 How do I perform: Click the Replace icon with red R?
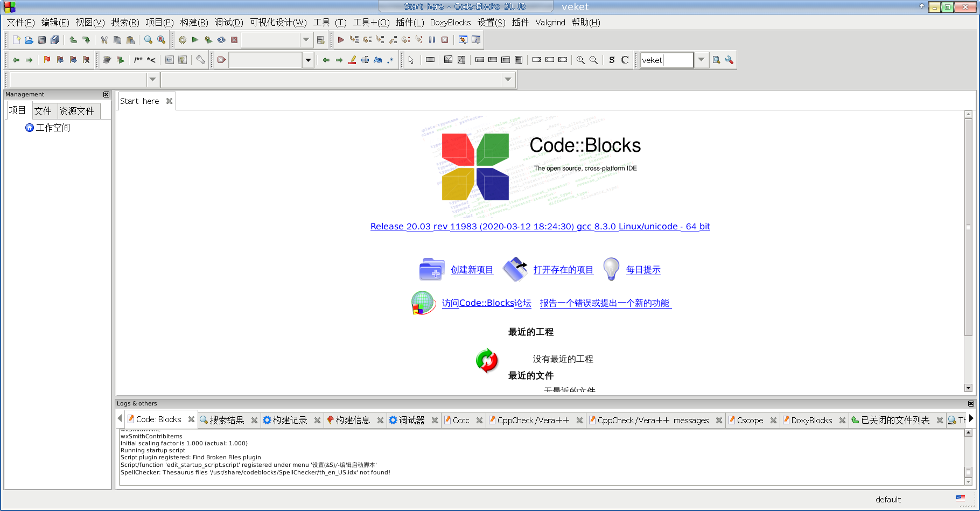pos(162,40)
